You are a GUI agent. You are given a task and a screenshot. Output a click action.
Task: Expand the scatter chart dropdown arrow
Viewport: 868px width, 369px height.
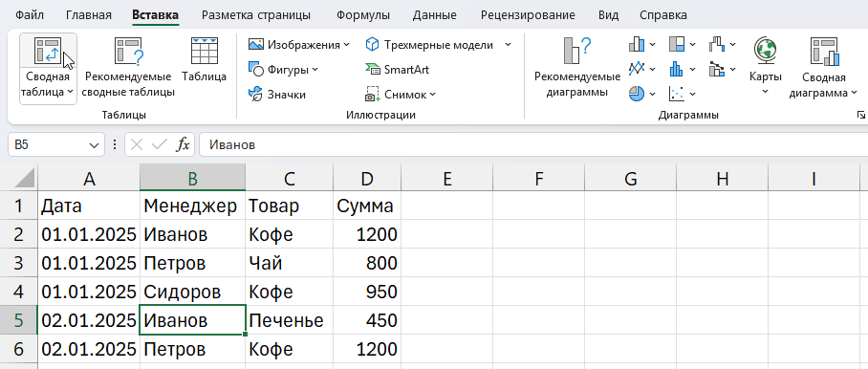tap(692, 95)
